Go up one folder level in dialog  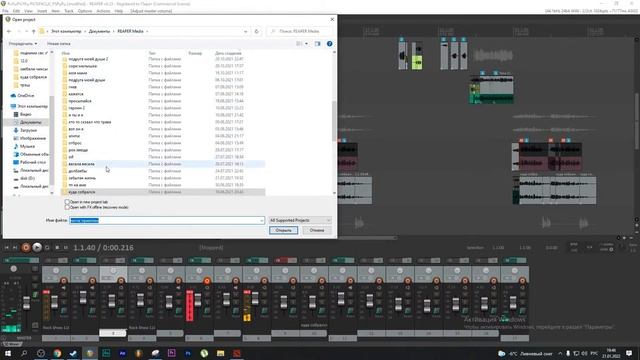[33, 31]
